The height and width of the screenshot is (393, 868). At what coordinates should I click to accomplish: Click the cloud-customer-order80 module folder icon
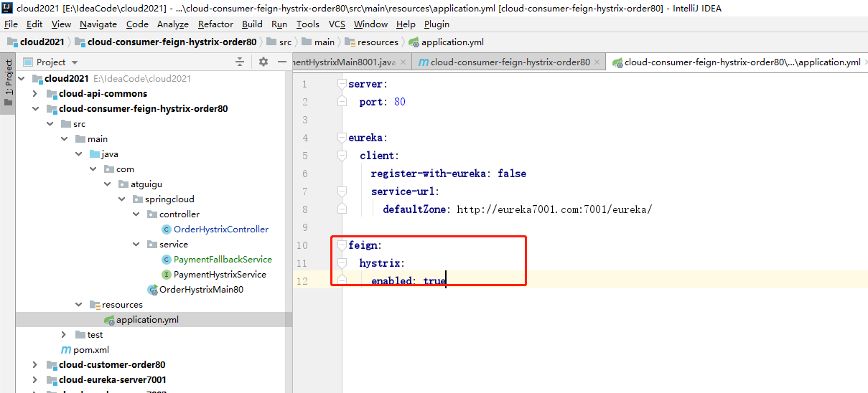(52, 365)
